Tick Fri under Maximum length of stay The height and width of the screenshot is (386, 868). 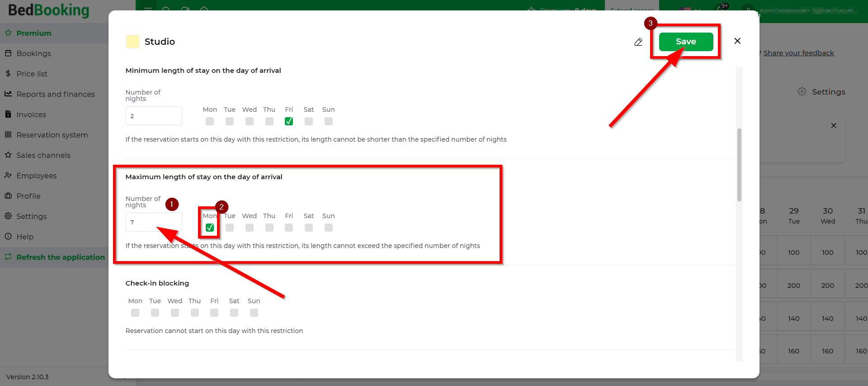pos(289,228)
